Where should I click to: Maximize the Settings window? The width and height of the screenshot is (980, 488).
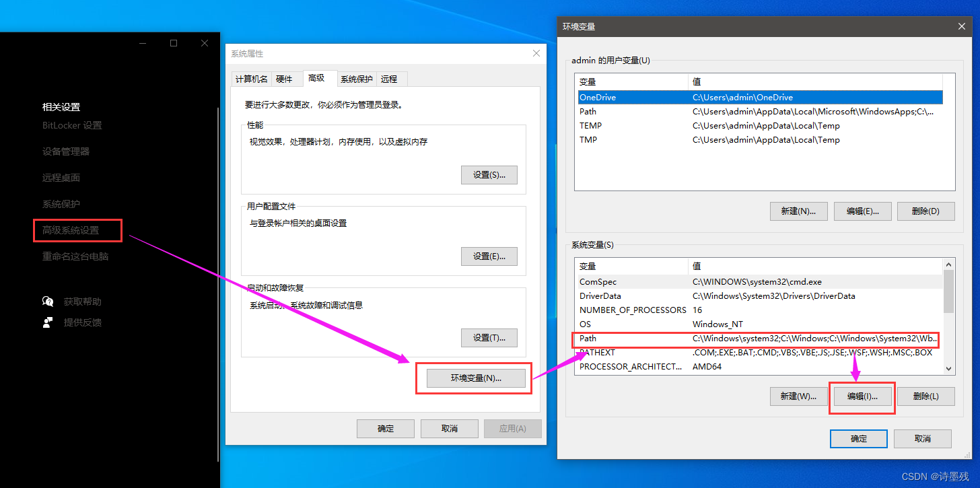coord(174,43)
